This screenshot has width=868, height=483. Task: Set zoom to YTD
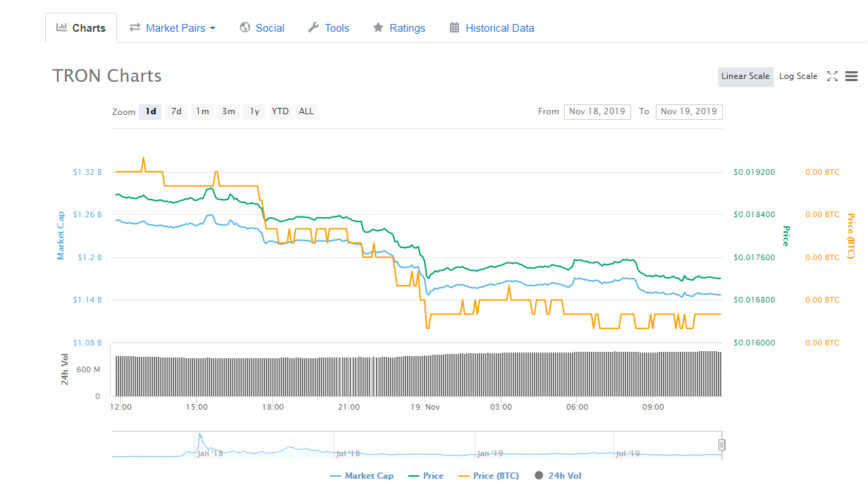point(281,111)
